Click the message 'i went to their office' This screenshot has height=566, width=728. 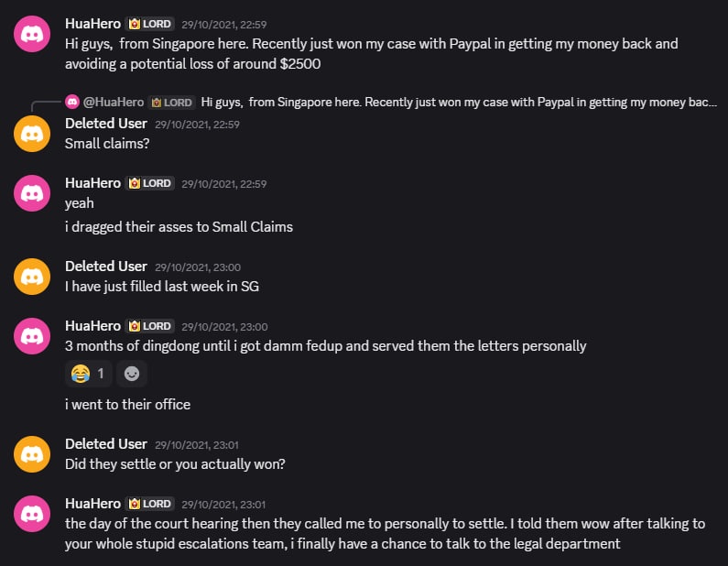point(127,404)
